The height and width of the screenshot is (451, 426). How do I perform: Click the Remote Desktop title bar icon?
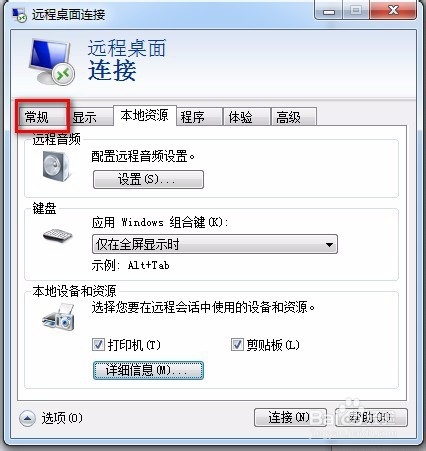(x=19, y=15)
